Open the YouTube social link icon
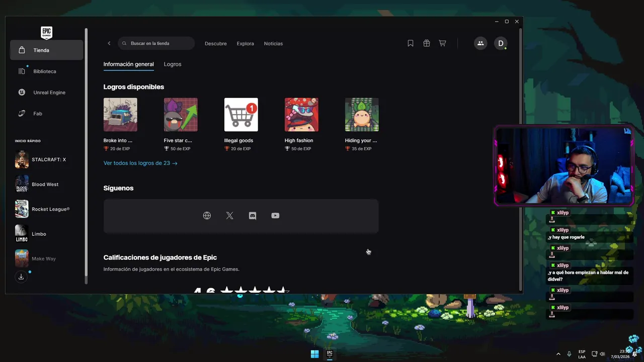The image size is (644, 362). 275,216
